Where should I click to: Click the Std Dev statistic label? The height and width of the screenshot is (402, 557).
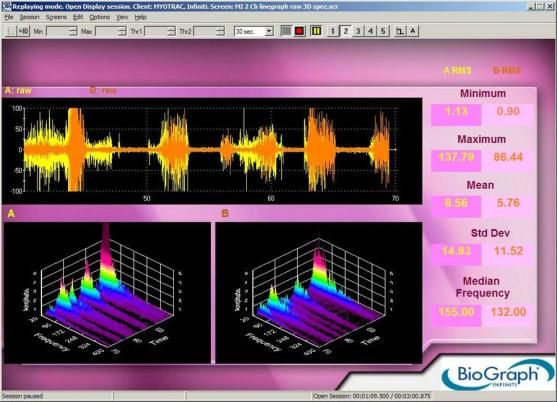click(490, 233)
